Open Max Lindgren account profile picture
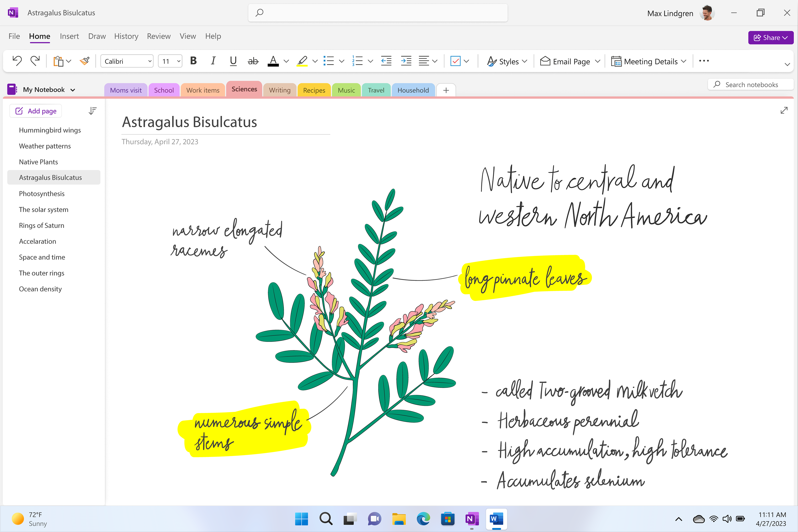 pos(707,13)
